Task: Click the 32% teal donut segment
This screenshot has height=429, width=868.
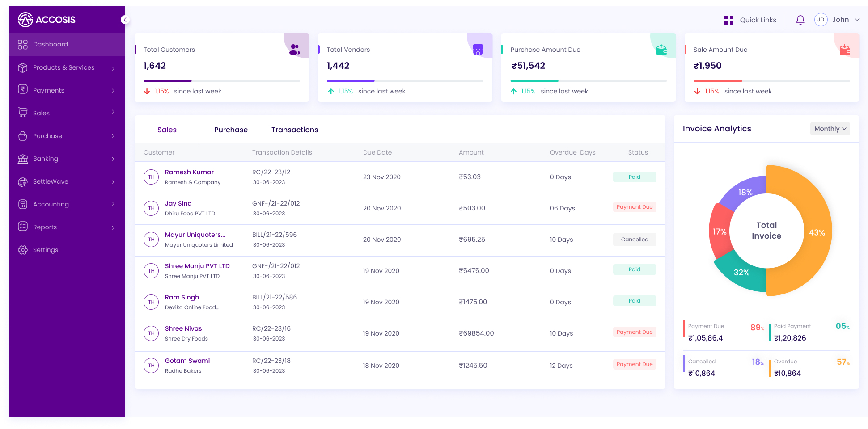Action: (741, 272)
